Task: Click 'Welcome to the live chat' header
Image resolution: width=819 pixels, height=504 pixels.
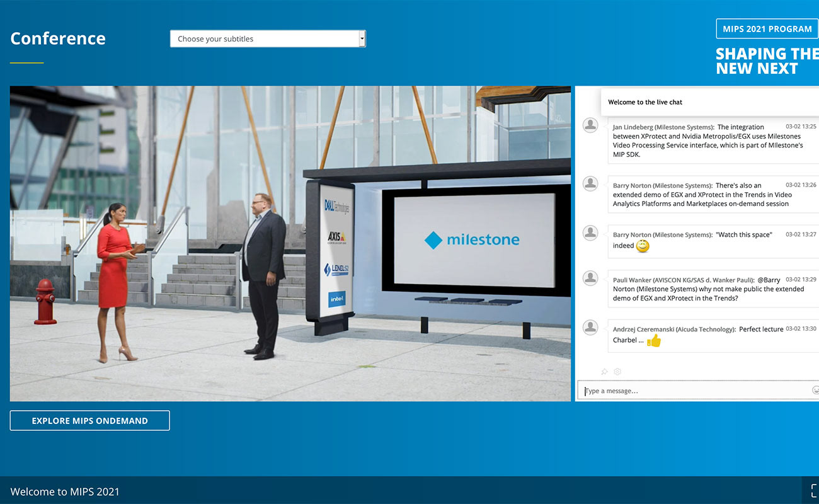Action: pyautogui.click(x=645, y=102)
